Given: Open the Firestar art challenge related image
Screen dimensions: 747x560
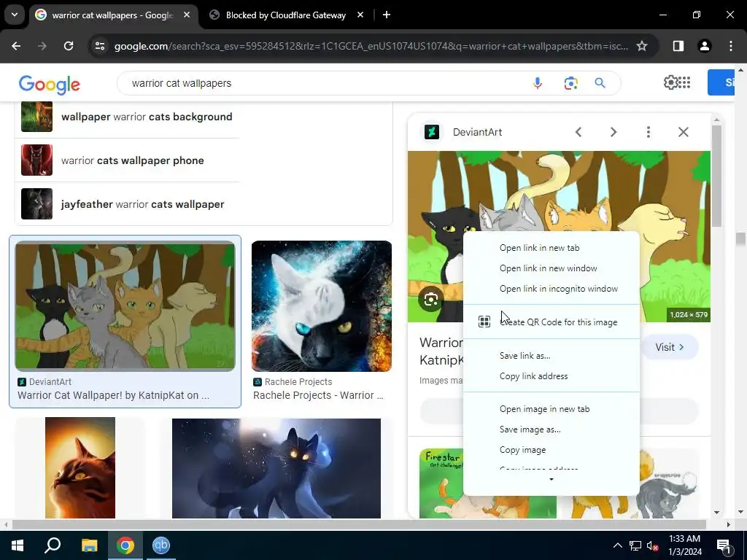Looking at the screenshot, I should pos(488,483).
